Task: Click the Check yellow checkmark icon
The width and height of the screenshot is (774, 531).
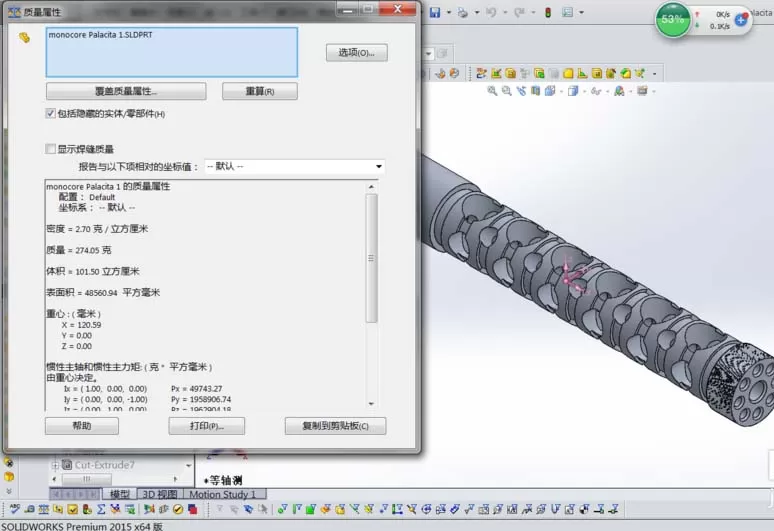Action: 73,509
